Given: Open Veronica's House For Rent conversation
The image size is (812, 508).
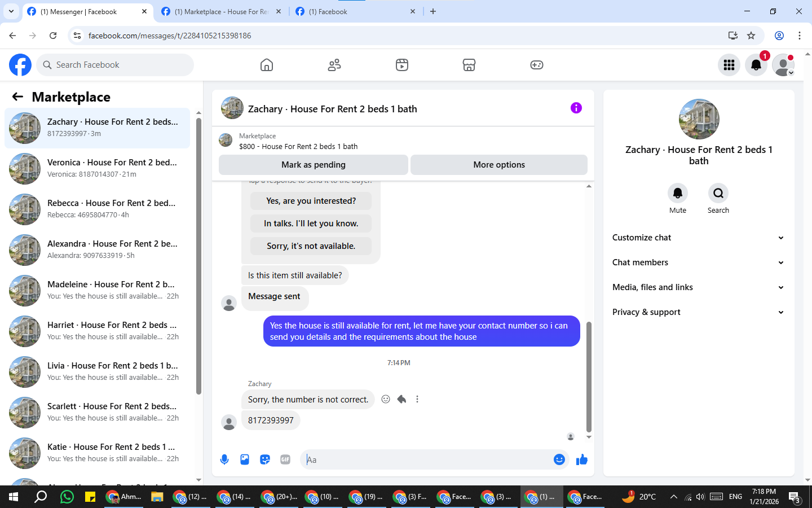Looking at the screenshot, I should [98, 168].
